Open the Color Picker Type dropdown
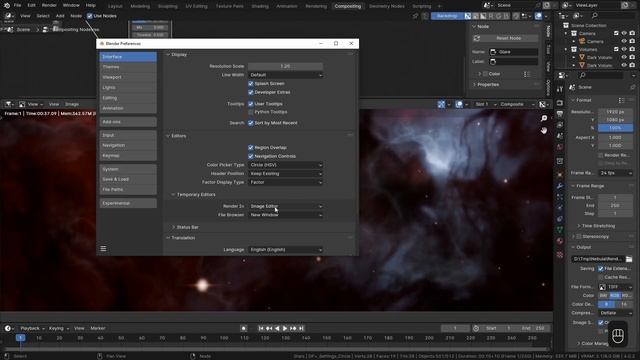This screenshot has height=360, width=640. tap(285, 165)
